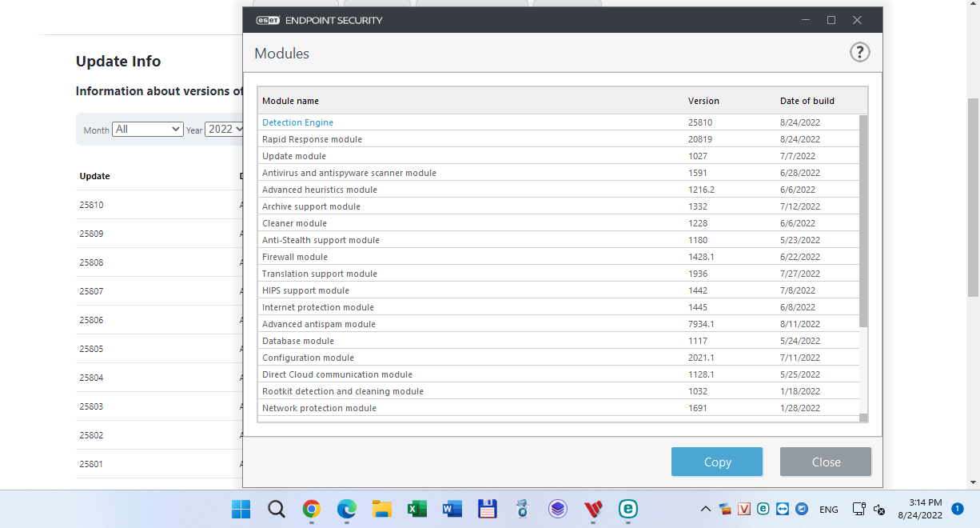Click the Update column header on webpage
Screen dimensions: 980x528
tap(94, 176)
